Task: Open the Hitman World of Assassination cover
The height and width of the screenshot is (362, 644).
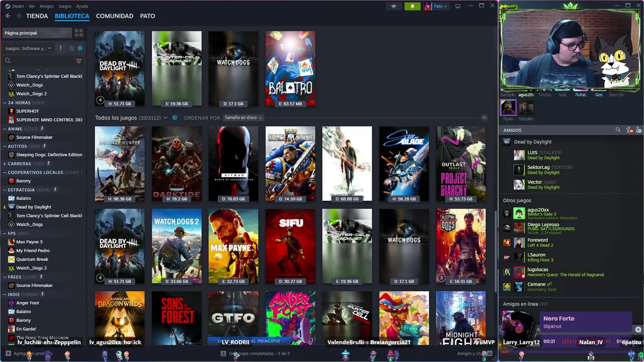Action: point(233,163)
